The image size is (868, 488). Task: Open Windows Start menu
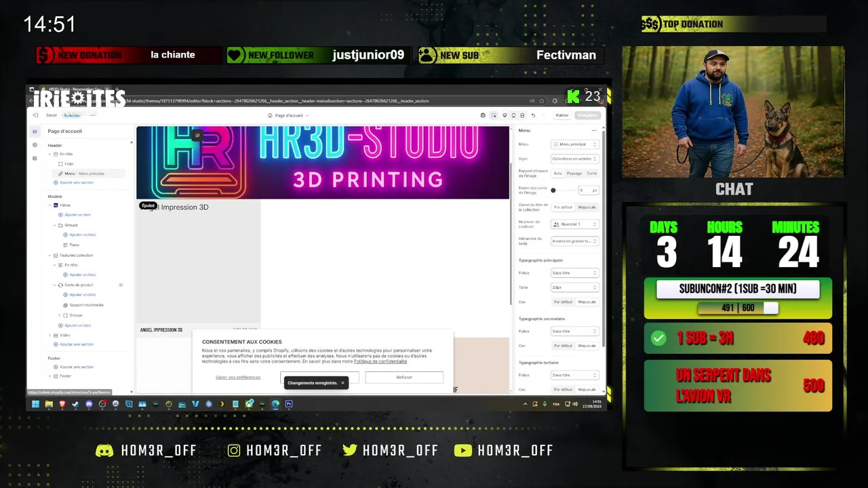35,404
